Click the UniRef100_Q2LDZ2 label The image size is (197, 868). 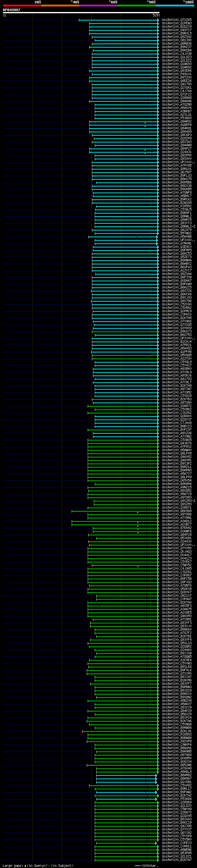point(176,61)
